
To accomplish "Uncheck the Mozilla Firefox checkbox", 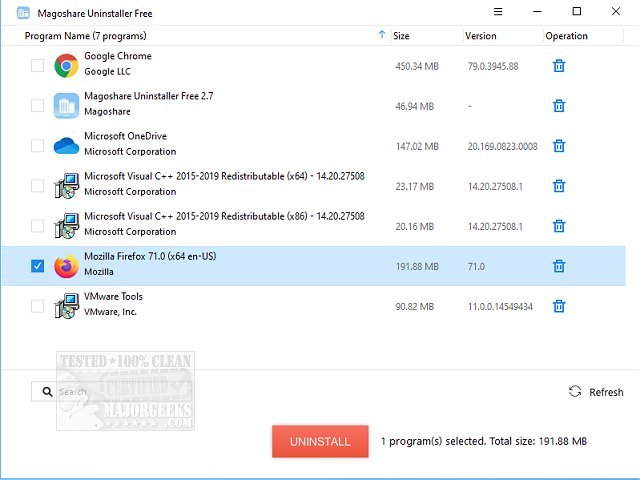I will pyautogui.click(x=37, y=266).
